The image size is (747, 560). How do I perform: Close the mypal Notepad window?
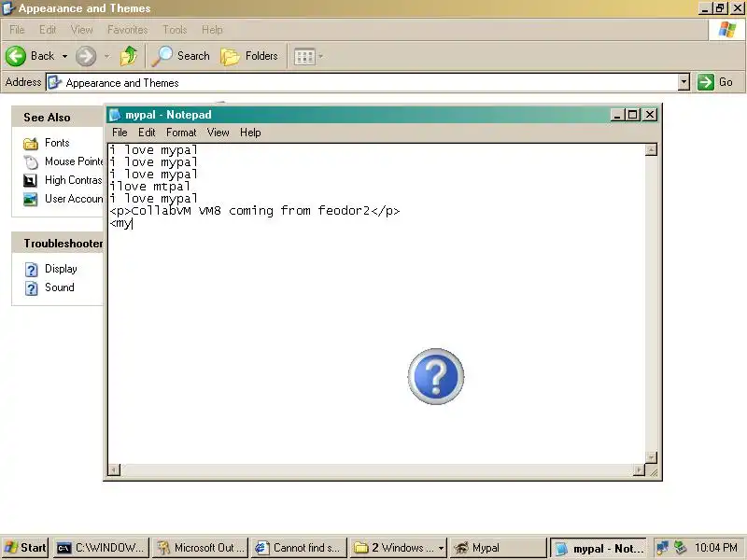click(x=650, y=115)
